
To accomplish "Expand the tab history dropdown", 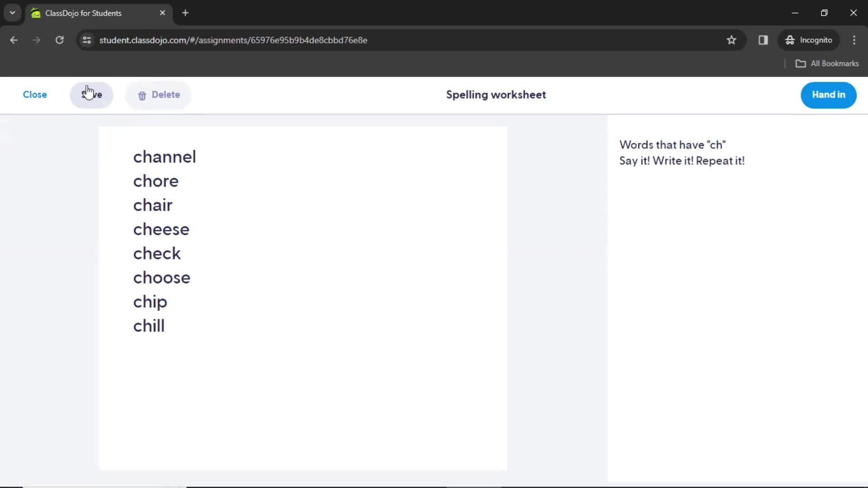I will 13,13.
